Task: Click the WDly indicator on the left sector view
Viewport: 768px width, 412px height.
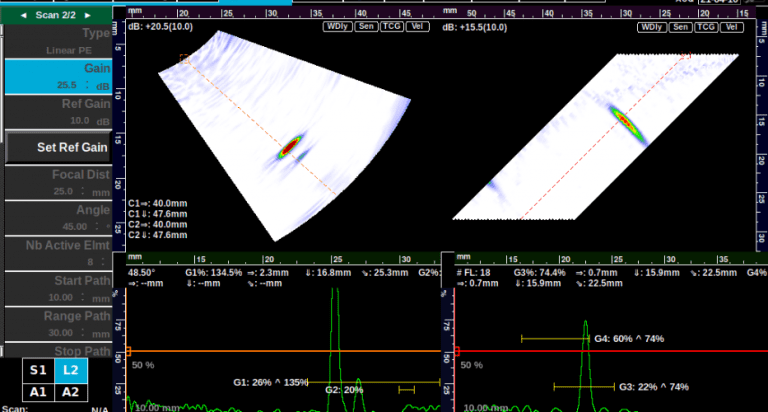Action: [337, 27]
